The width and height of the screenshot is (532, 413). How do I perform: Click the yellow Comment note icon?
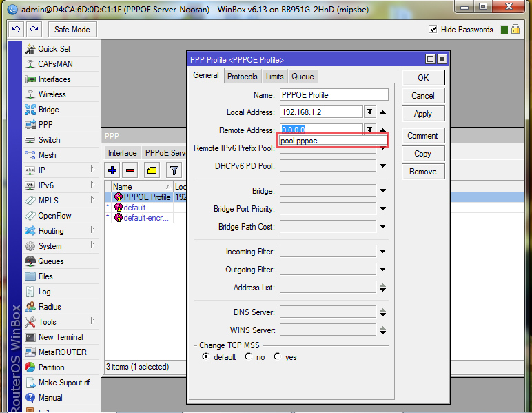pyautogui.click(x=152, y=170)
